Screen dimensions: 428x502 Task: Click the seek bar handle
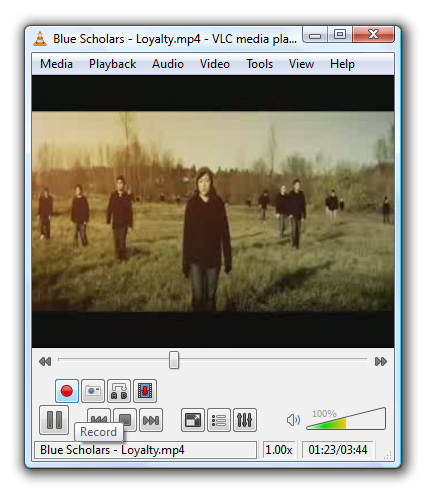pyautogui.click(x=174, y=360)
